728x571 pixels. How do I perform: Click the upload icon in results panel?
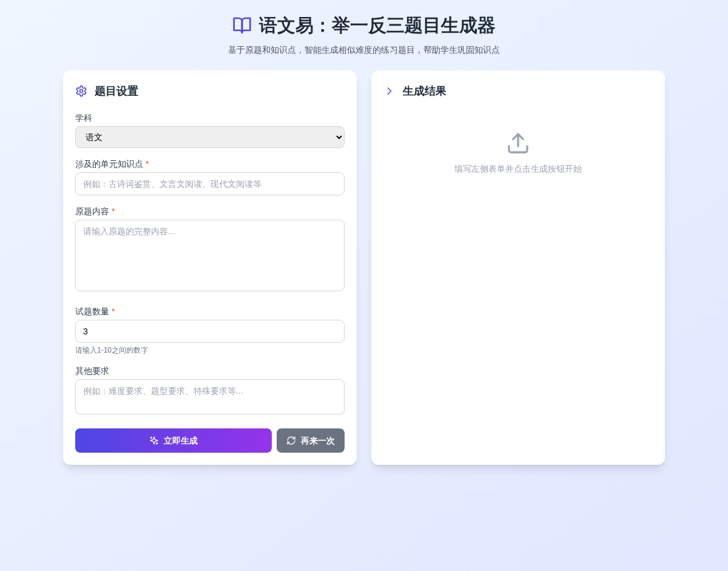tap(518, 143)
